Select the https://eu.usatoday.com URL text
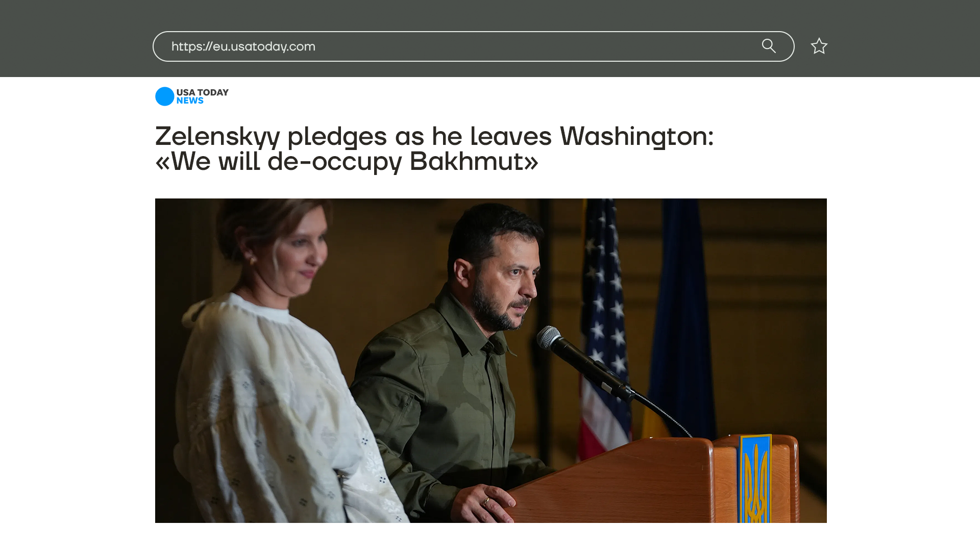The width and height of the screenshot is (980, 551). tap(243, 46)
